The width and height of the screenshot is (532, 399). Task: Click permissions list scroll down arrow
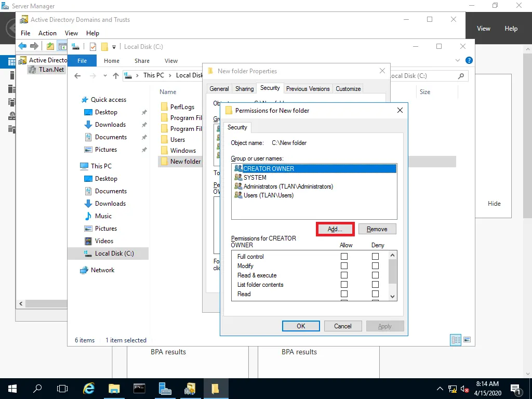click(x=393, y=296)
